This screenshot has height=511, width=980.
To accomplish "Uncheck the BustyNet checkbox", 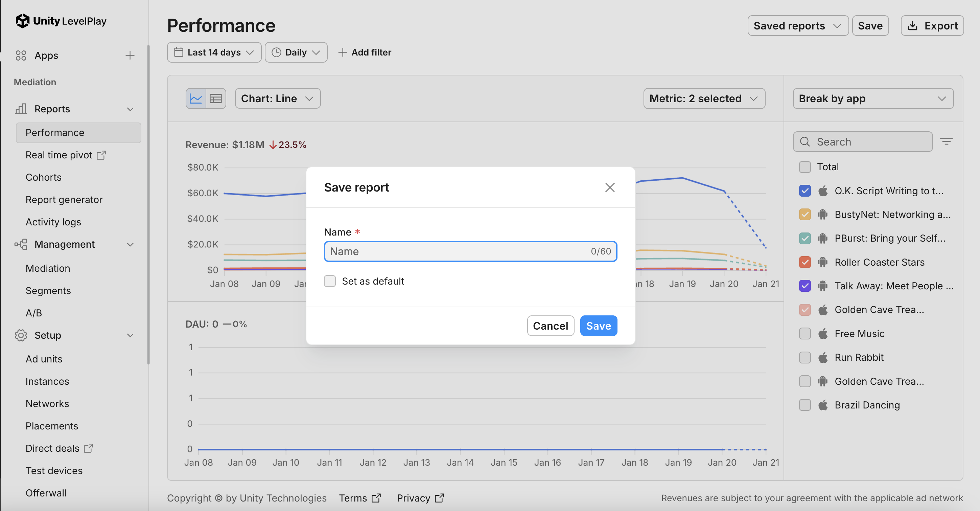I will (805, 214).
